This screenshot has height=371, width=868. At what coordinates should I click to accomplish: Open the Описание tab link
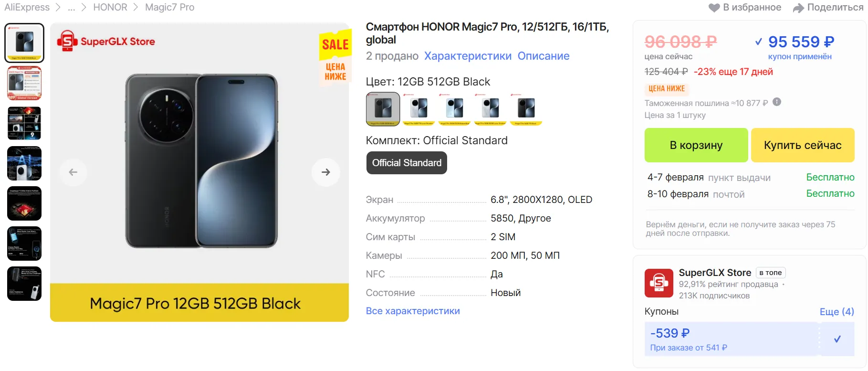[x=544, y=56]
